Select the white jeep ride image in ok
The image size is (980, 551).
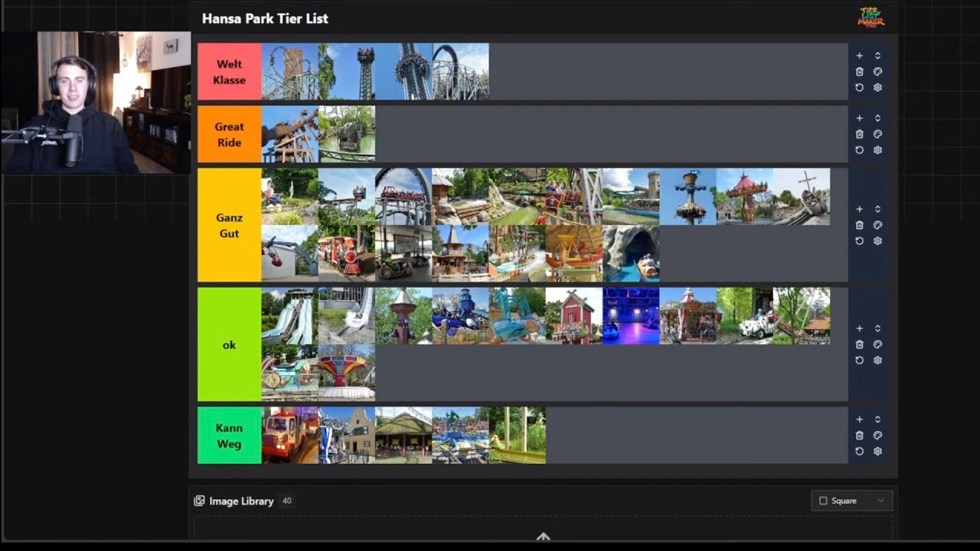pos(743,316)
